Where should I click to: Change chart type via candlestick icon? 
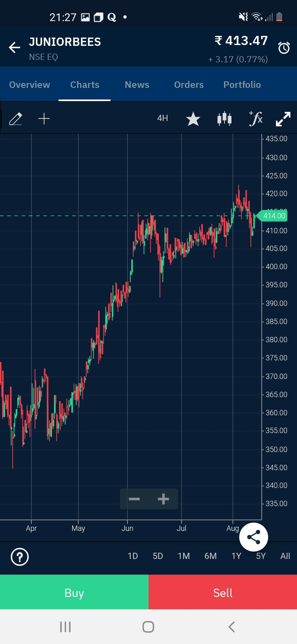224,119
